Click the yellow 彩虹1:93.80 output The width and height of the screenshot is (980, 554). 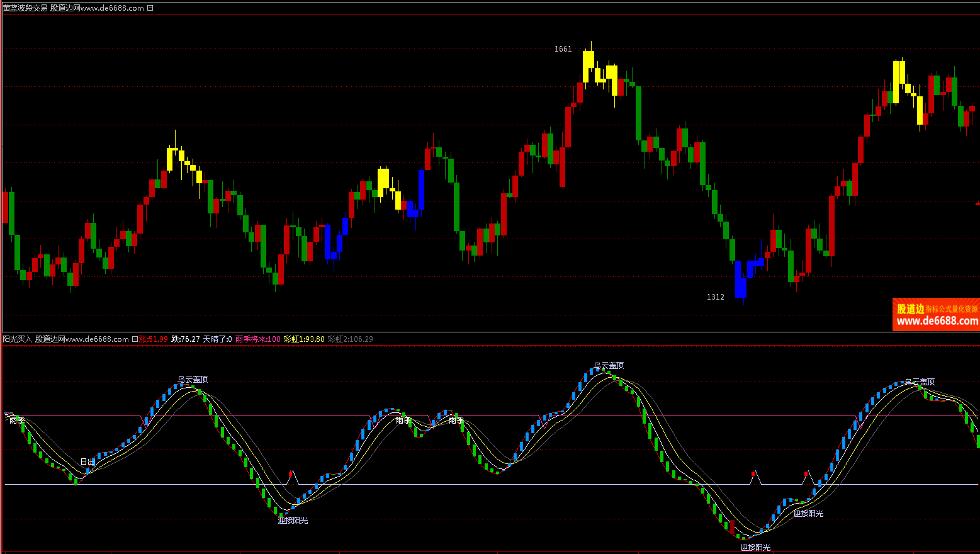point(304,339)
